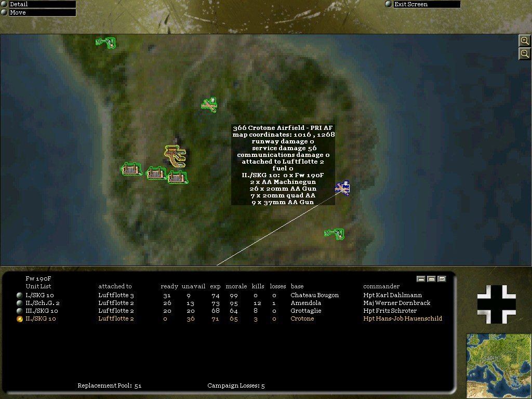Click the 'exp' column header

coord(215,287)
